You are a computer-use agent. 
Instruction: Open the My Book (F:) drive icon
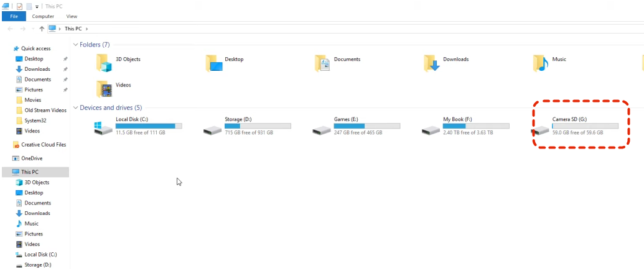(431, 131)
